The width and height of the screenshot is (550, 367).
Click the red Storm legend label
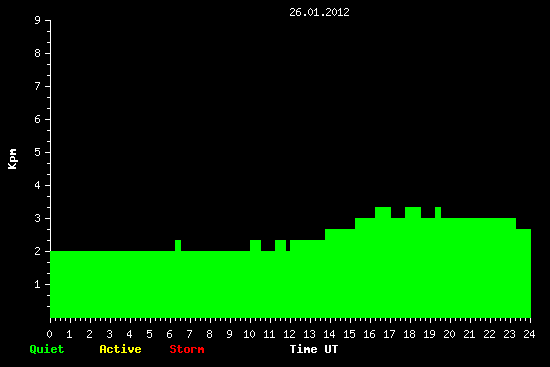click(187, 349)
